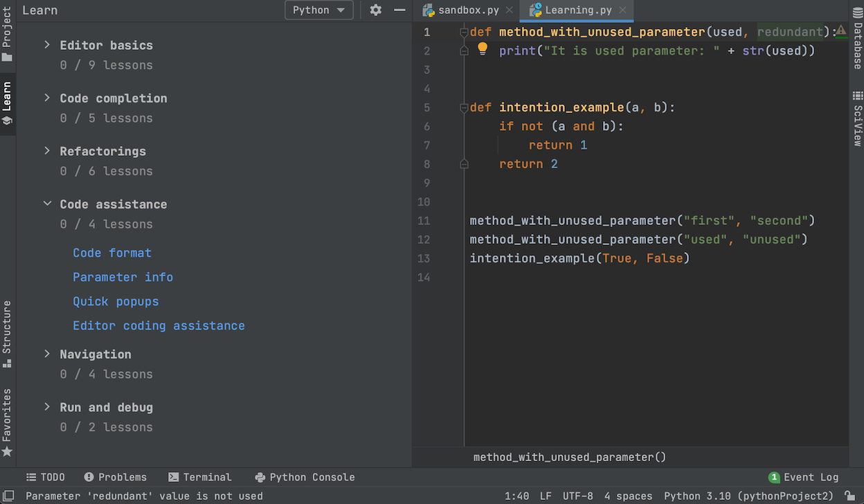Click the lock icon in the status bar

coord(849,496)
